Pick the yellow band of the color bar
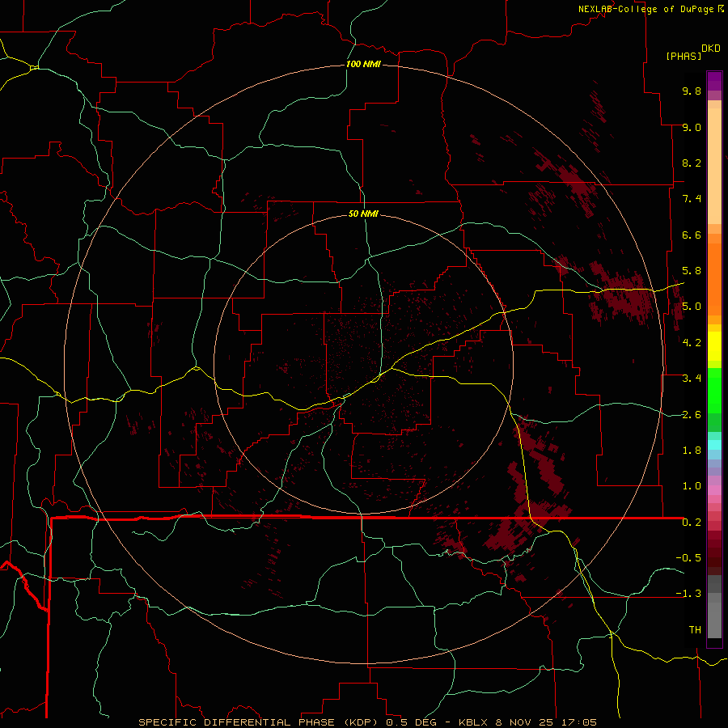The width and height of the screenshot is (728, 728). [714, 346]
